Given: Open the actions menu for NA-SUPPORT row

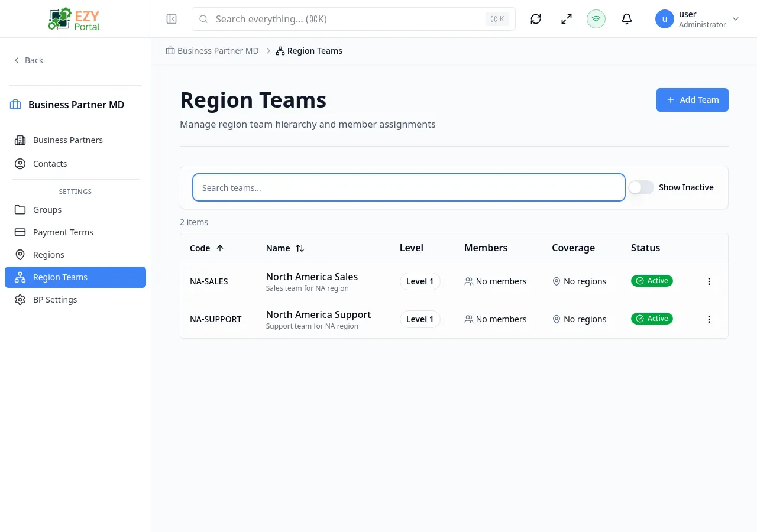Looking at the screenshot, I should pos(709,319).
